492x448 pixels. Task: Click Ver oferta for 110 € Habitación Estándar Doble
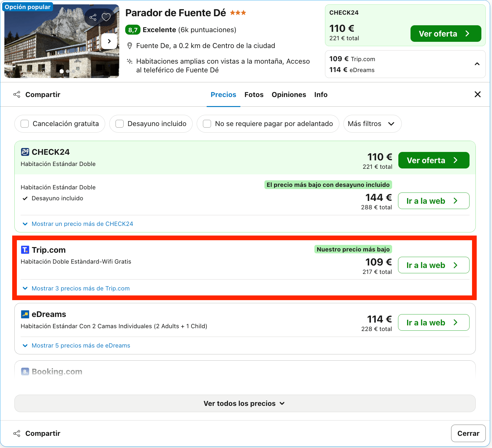(434, 160)
